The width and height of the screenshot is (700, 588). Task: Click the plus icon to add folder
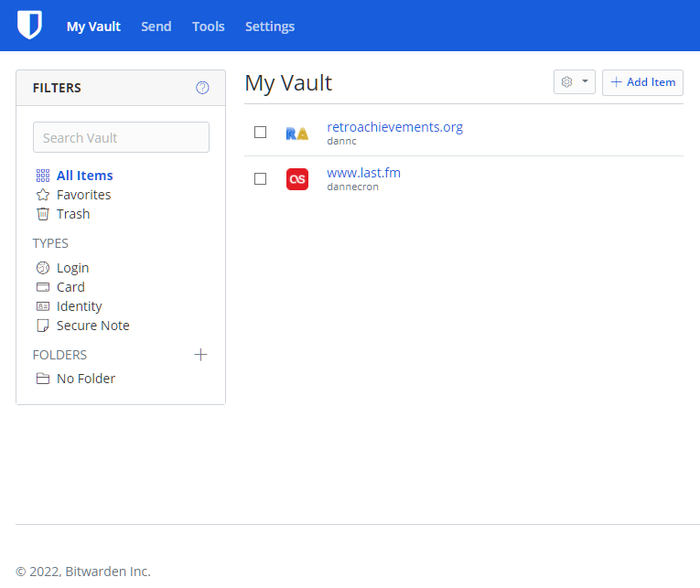(x=200, y=355)
